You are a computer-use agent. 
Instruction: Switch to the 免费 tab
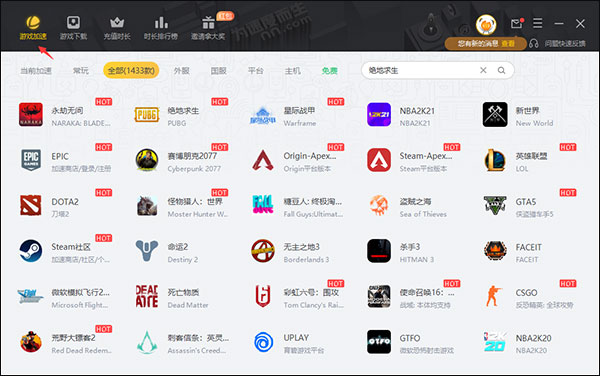(x=330, y=71)
